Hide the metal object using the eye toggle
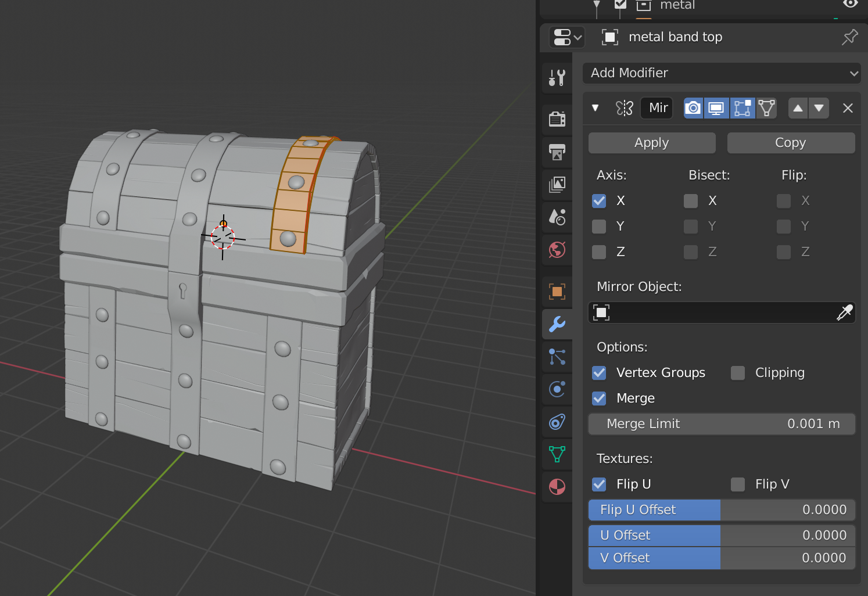The width and height of the screenshot is (868, 596). [850, 5]
